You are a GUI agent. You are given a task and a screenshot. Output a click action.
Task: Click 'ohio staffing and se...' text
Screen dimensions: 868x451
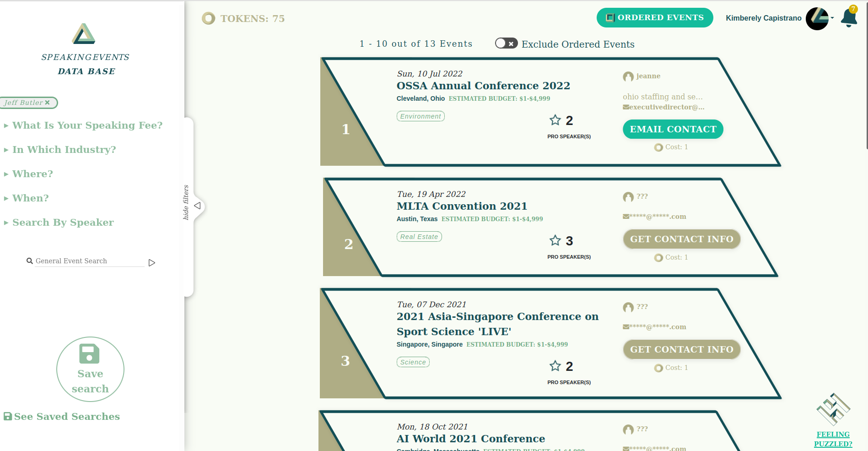click(663, 97)
